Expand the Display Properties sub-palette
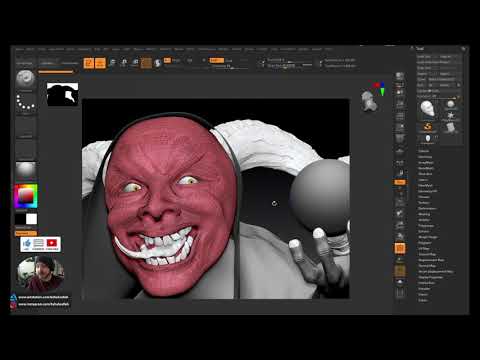Image resolution: width=480 pixels, height=360 pixels. click(431, 277)
